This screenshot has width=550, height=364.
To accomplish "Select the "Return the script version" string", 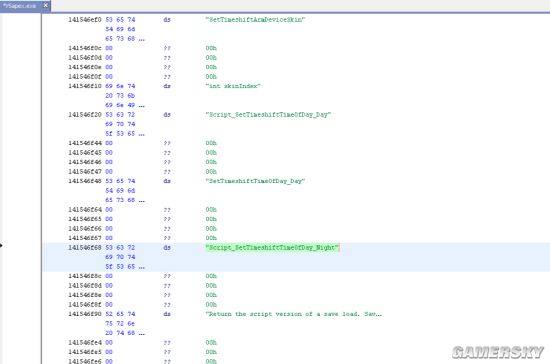I will pyautogui.click(x=294, y=314).
